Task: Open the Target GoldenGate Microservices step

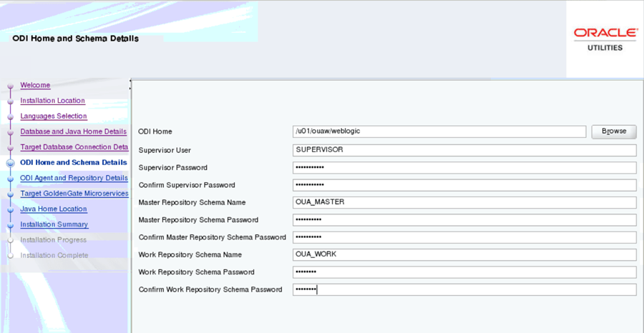Action: pyautogui.click(x=74, y=193)
